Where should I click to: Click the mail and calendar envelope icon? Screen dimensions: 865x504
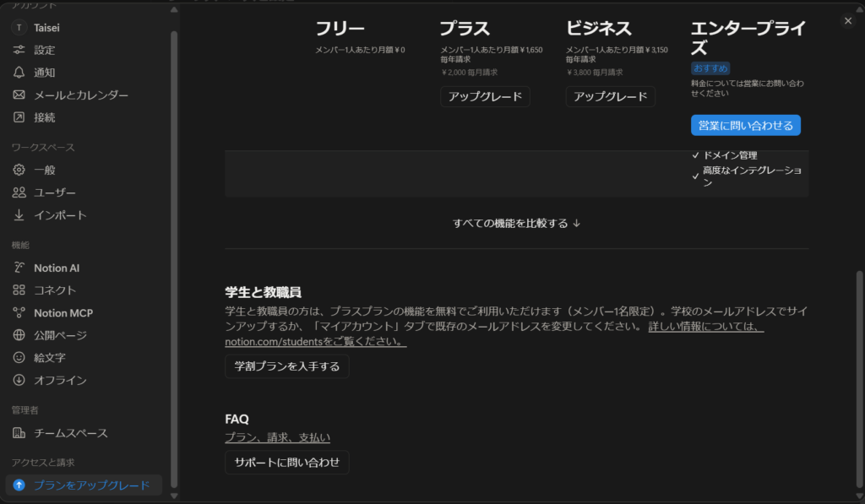tap(19, 95)
